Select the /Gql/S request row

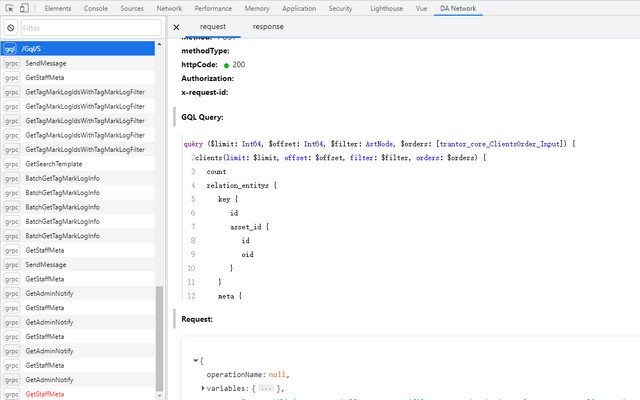click(x=78, y=49)
